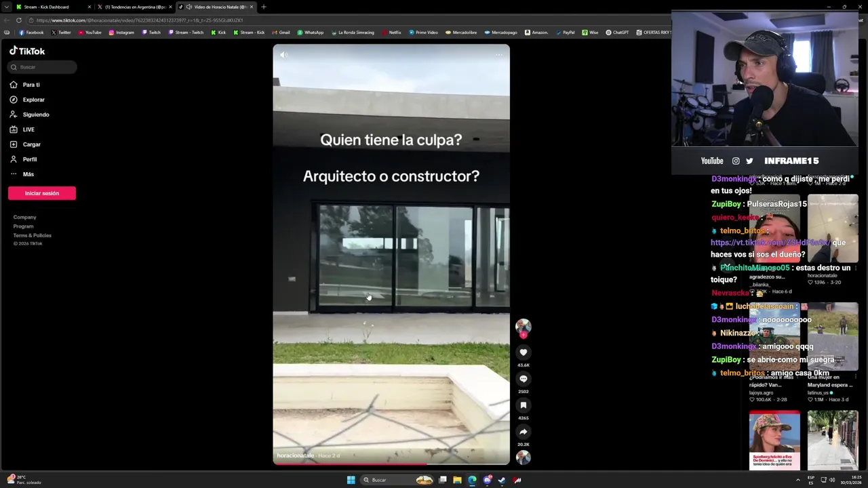Open Wise bookmark
Screen dimensions: 868x488
click(x=590, y=33)
